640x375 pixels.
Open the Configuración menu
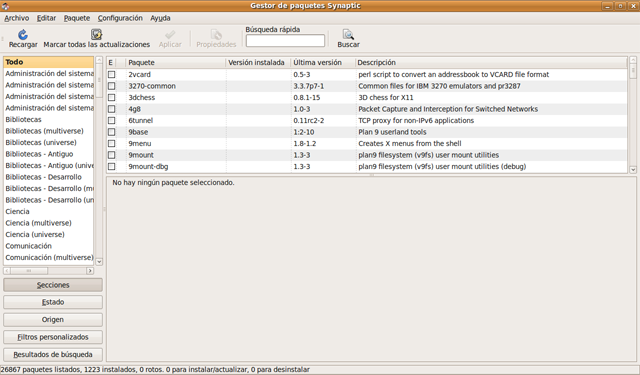pyautogui.click(x=120, y=18)
